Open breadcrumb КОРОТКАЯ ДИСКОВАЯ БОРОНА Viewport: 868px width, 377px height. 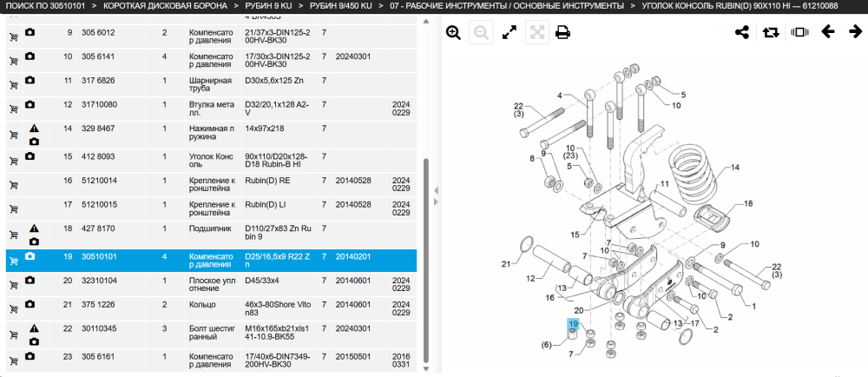click(x=165, y=6)
